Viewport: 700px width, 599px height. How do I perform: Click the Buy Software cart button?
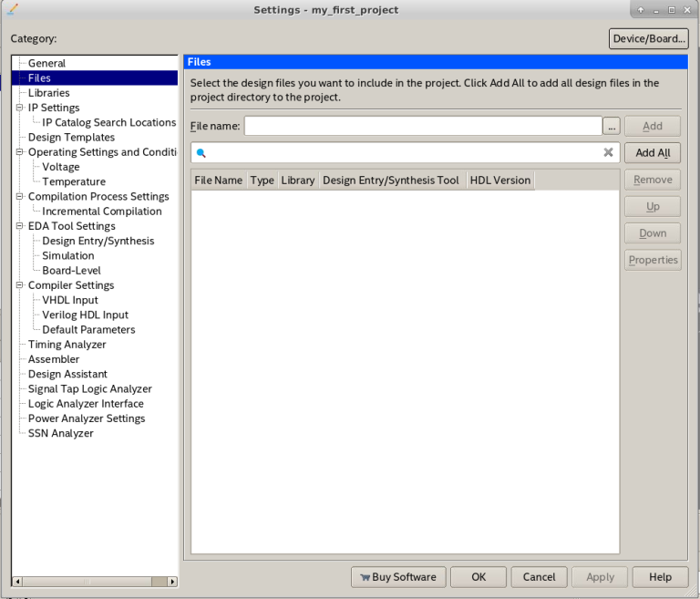[x=398, y=576]
